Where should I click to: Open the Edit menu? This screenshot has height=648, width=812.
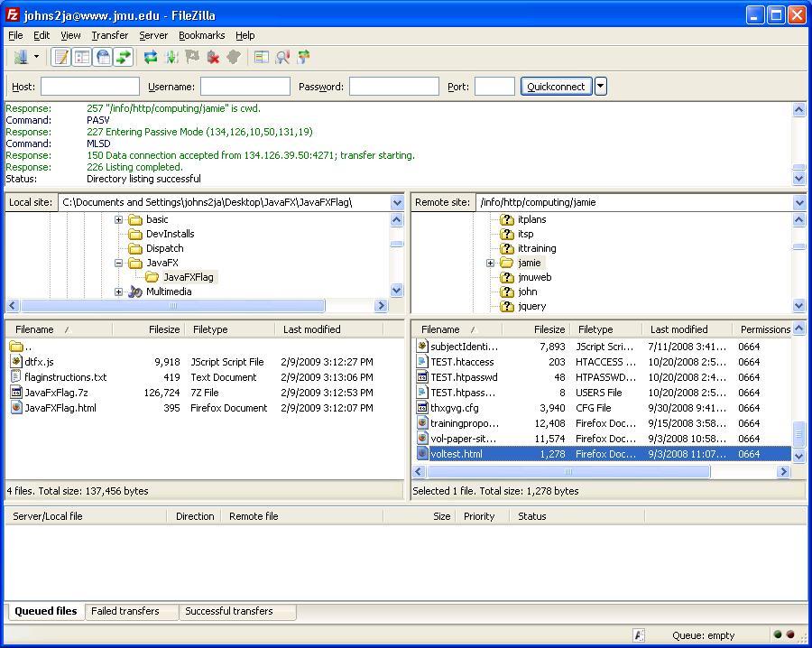tap(42, 35)
